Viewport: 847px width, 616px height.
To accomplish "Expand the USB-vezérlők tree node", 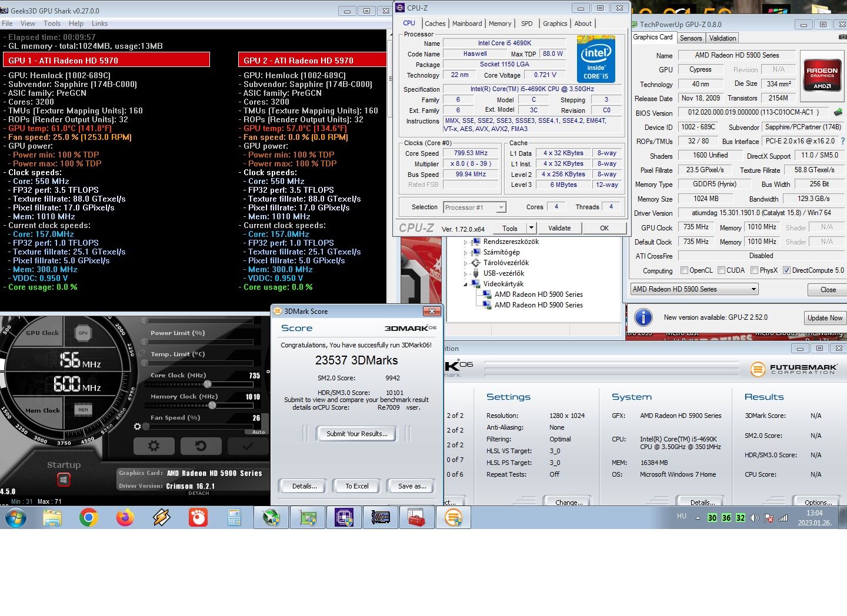I will [465, 273].
